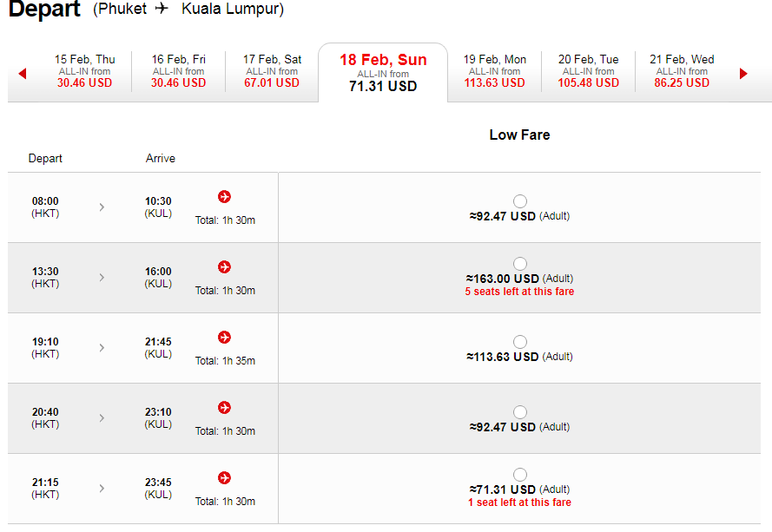Click the AirAsia logo icon on 19:10 flight
Viewport: 772px width, 532px height.
[x=225, y=338]
